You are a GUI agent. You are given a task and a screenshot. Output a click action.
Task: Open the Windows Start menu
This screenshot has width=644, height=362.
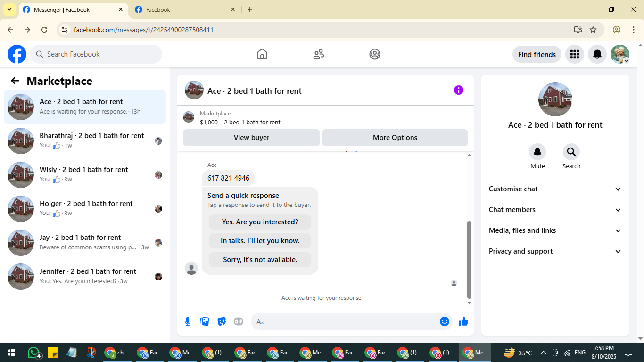[11, 353]
